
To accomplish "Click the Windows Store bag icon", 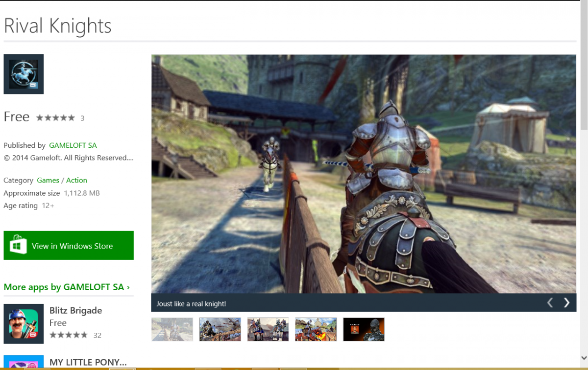I will pos(18,245).
